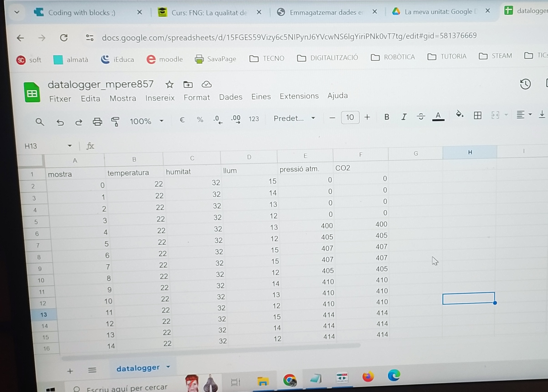
Task: Click the font size field showing 10
Action: 350,117
